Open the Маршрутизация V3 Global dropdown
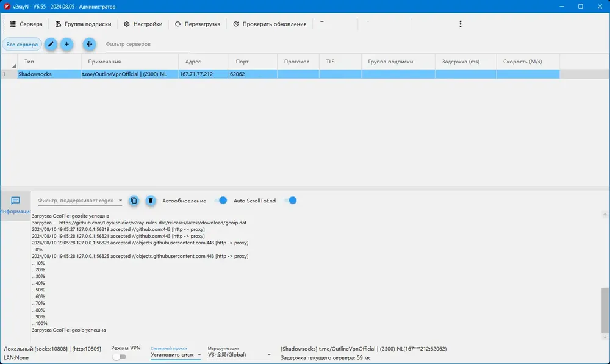Image resolution: width=610 pixels, height=364 pixels. [239, 355]
